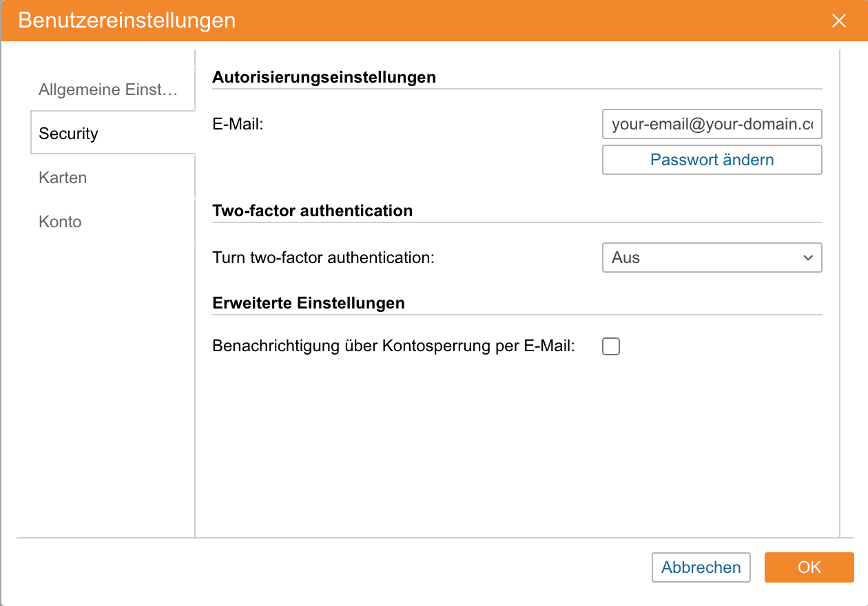Click the Abbrechen button
This screenshot has width=868, height=606.
point(701,567)
